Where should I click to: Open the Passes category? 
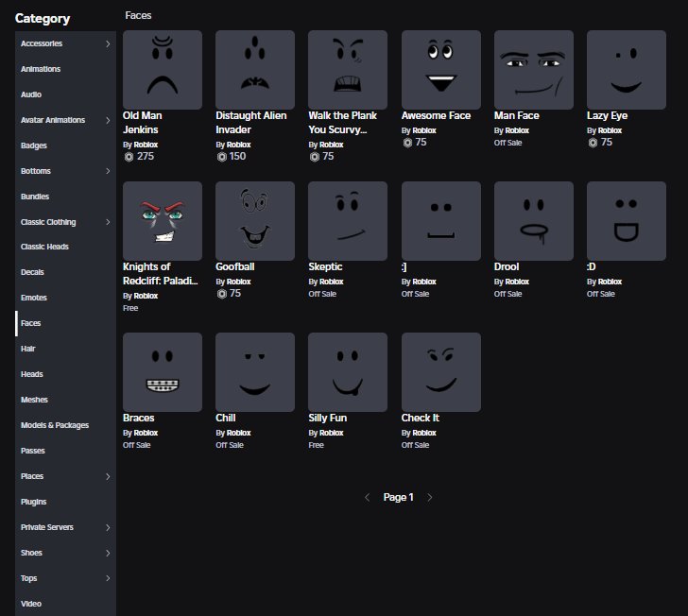tap(65, 450)
